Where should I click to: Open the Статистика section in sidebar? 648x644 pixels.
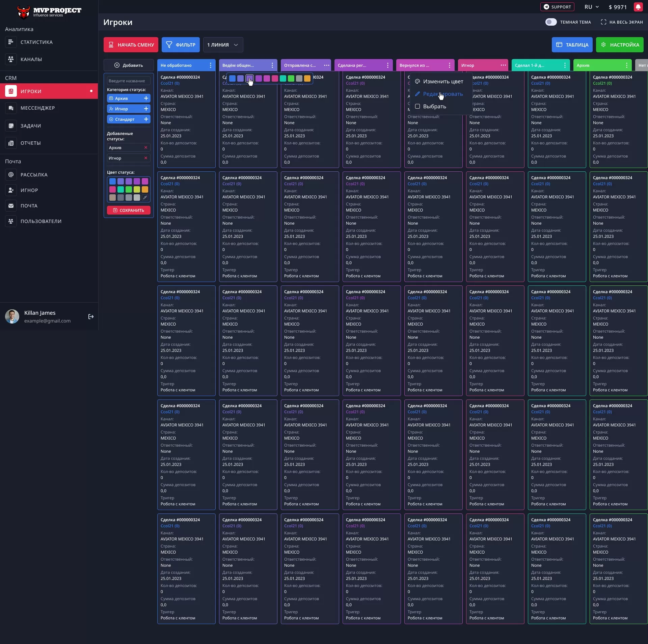pos(36,42)
